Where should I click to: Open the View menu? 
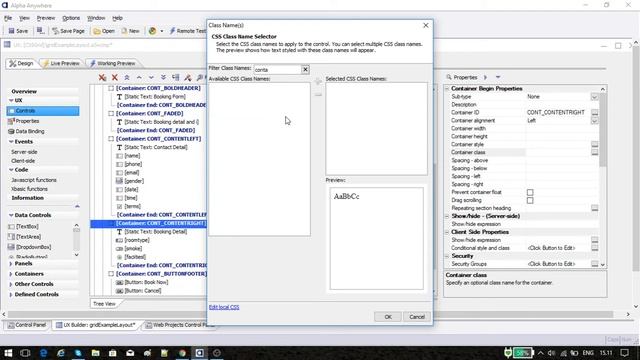[x=24, y=18]
